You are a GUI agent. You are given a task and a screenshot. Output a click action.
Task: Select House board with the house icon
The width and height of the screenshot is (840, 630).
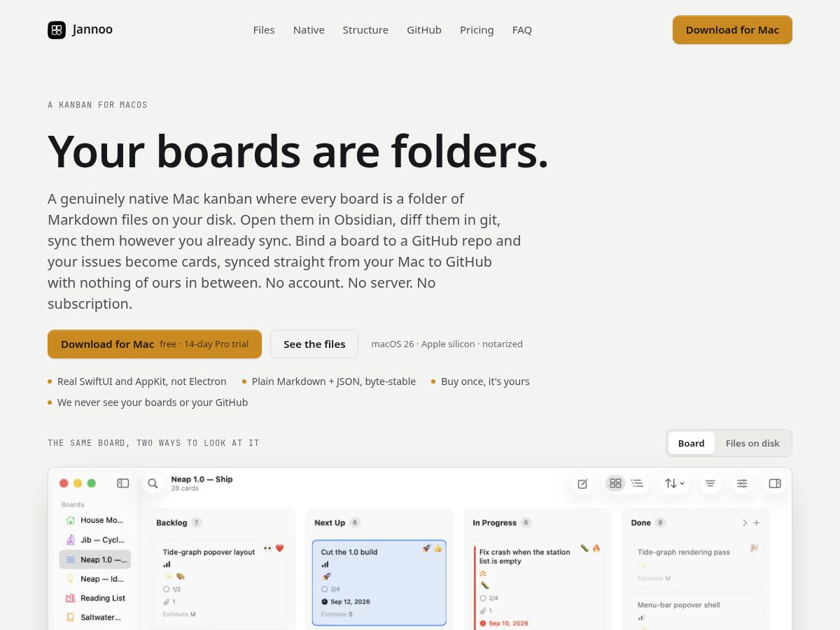pyautogui.click(x=70, y=520)
